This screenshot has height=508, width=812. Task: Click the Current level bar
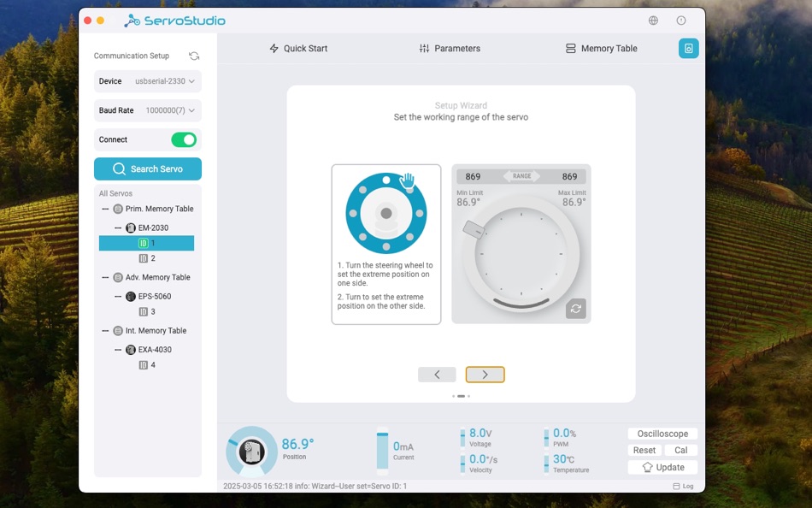[382, 451]
